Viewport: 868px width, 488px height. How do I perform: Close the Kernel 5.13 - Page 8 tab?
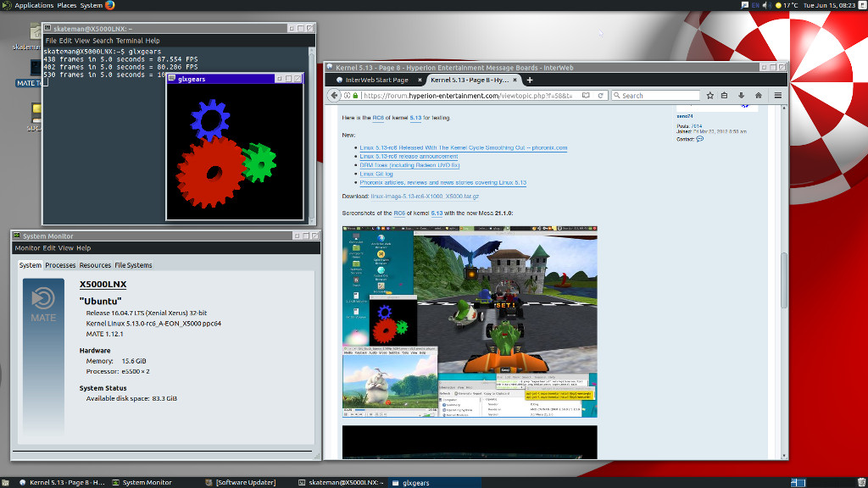pyautogui.click(x=515, y=80)
